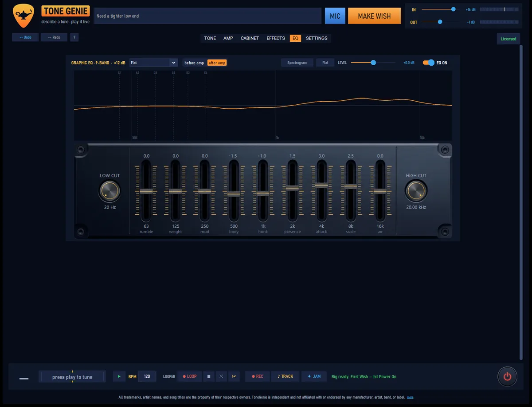Viewport: 532px width, 407px height.
Task: Click the 4k attack fader handle
Action: (321, 186)
